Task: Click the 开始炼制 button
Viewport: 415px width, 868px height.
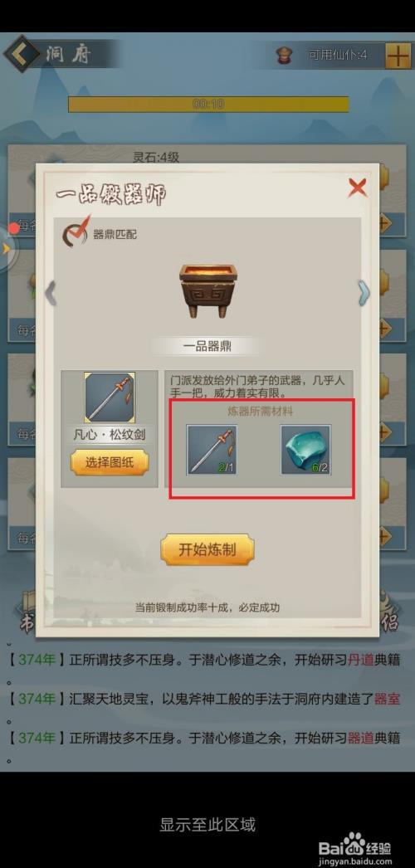Action: click(x=207, y=549)
